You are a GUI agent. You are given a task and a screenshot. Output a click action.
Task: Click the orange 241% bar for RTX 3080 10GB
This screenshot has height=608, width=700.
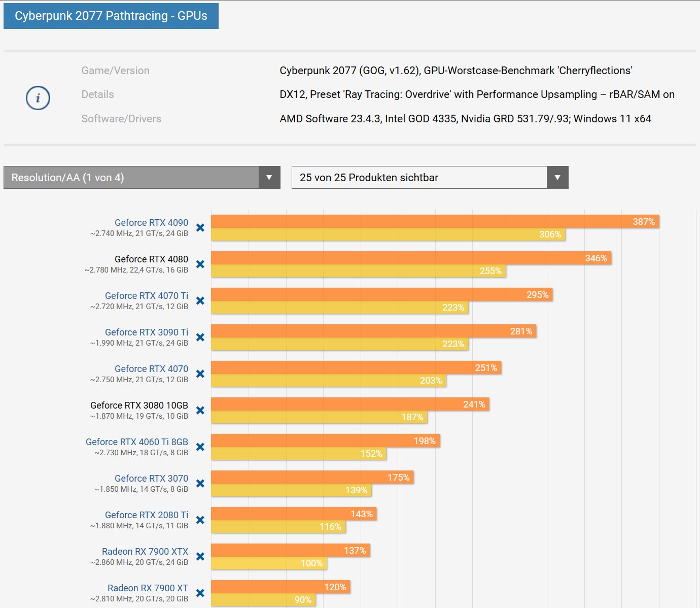tap(350, 404)
